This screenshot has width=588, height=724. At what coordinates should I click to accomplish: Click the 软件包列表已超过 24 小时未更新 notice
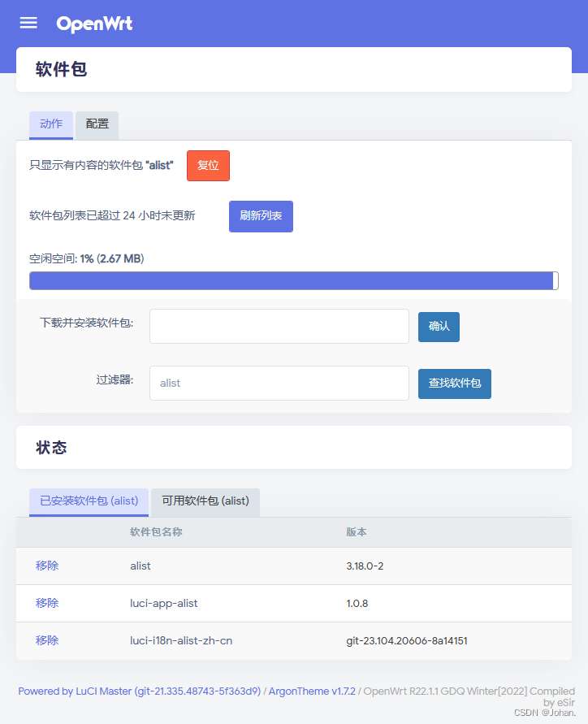tap(112, 215)
